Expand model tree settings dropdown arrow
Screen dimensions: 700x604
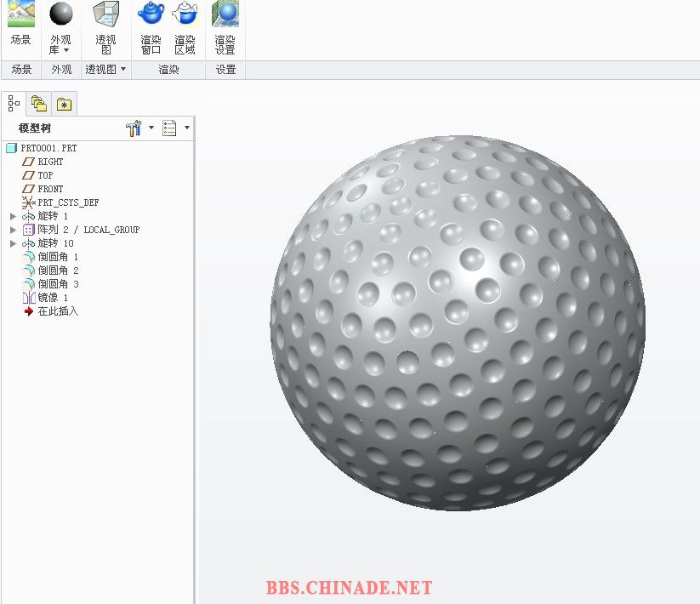(151, 128)
